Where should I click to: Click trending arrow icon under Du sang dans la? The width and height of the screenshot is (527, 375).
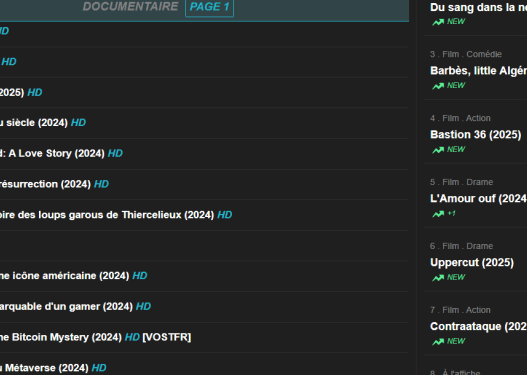[x=438, y=22]
